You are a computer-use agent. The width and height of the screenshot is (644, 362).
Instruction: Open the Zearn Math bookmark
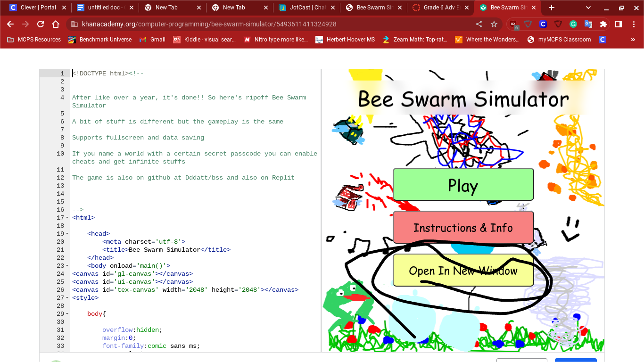[x=415, y=40]
